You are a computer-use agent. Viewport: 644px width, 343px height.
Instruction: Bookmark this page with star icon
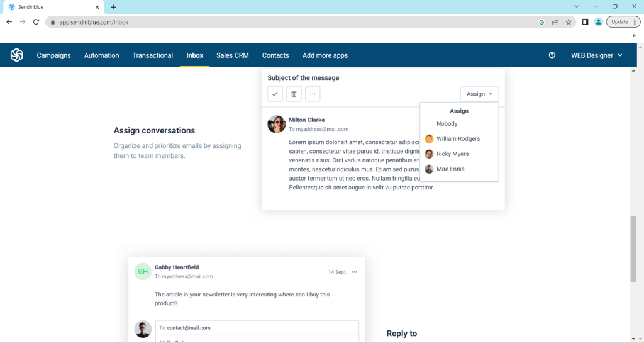click(569, 21)
